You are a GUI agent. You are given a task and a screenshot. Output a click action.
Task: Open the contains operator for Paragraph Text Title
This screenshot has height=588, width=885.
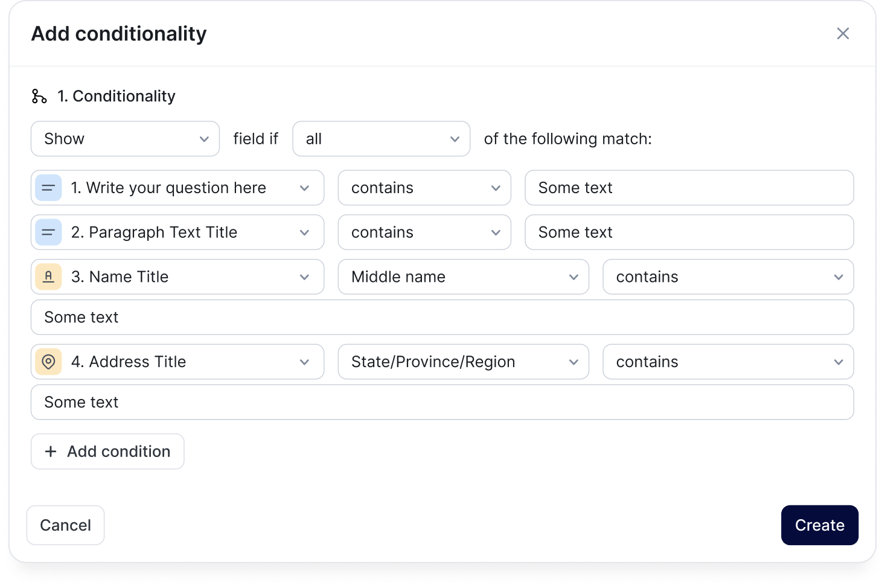point(424,232)
